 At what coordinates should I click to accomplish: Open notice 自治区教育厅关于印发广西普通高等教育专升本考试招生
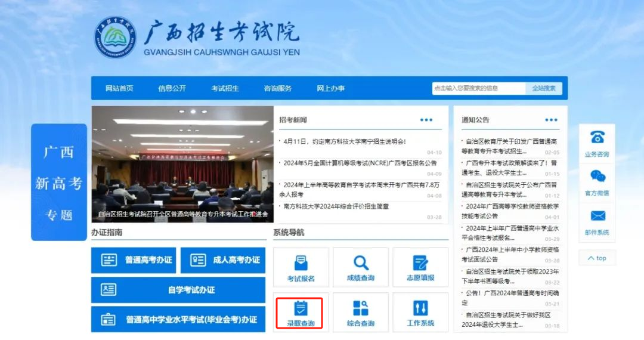tap(509, 146)
